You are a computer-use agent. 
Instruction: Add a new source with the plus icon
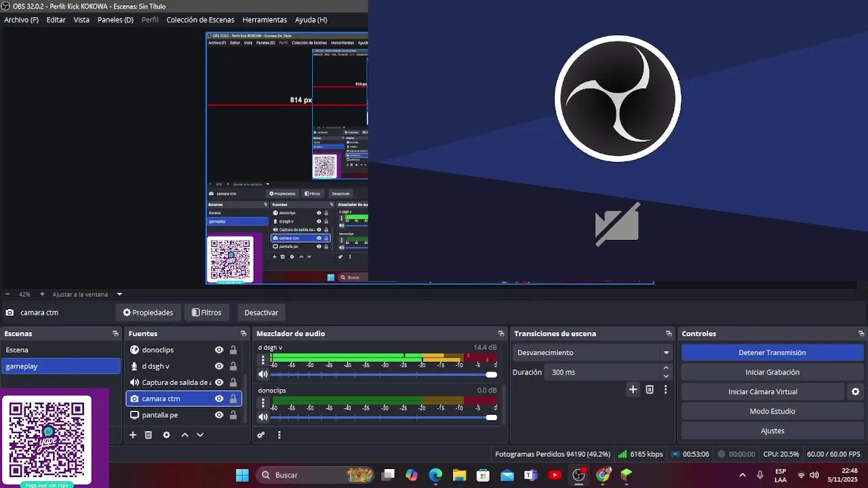coord(133,435)
